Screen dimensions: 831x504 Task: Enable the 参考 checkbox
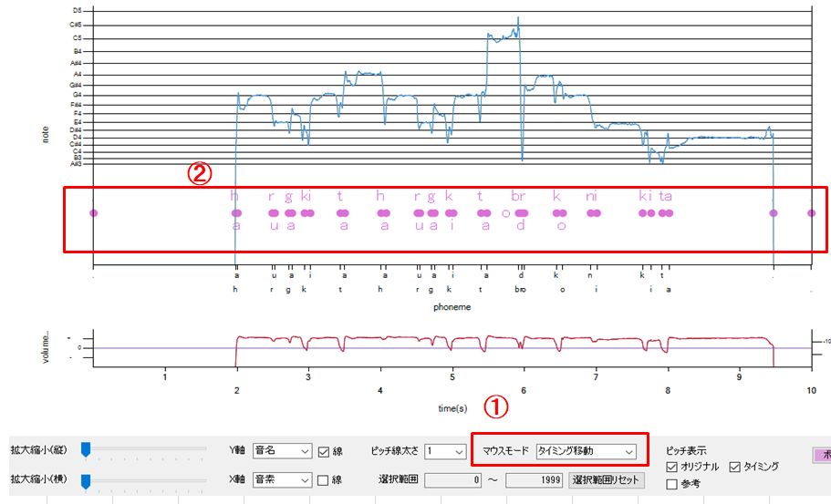click(x=672, y=484)
